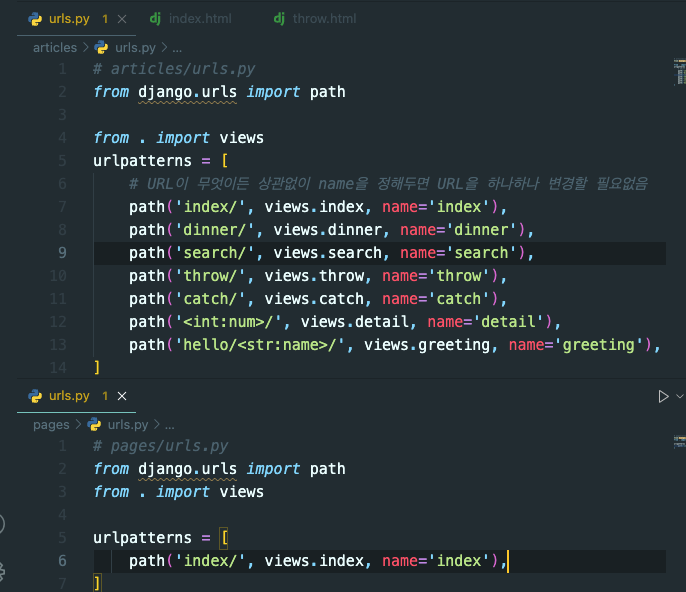
Task: Close the pages urls.py tab
Action: click(122, 396)
